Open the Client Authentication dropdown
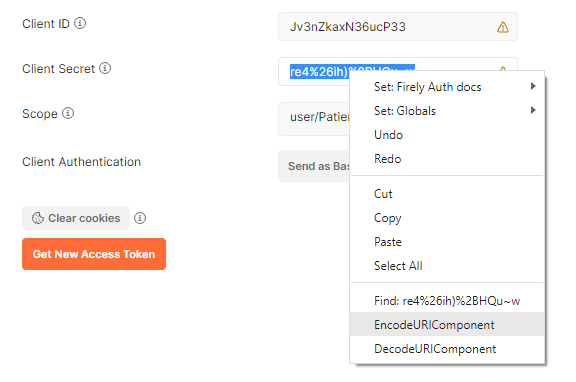This screenshot has width=576, height=382. click(314, 166)
